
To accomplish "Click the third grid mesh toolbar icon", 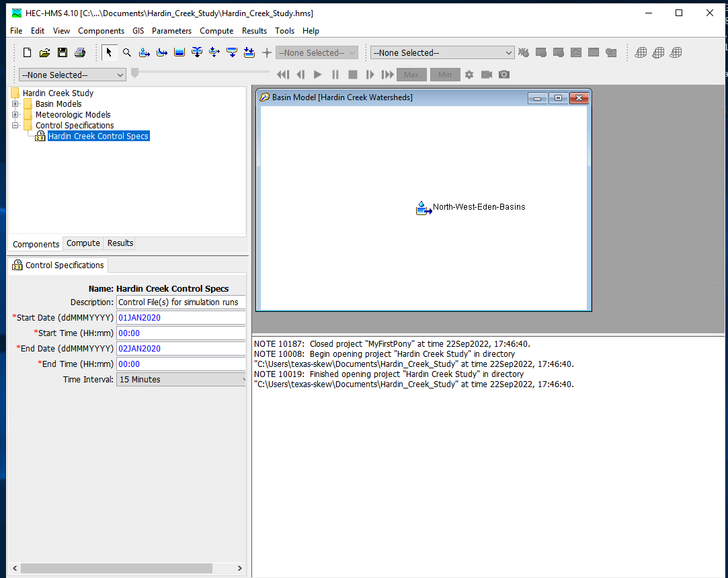I will (x=676, y=52).
